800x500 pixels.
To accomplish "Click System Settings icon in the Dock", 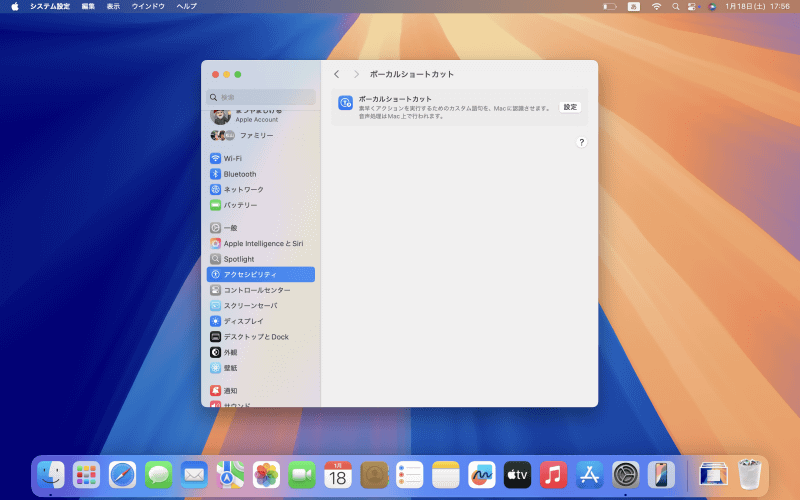I will coord(626,475).
